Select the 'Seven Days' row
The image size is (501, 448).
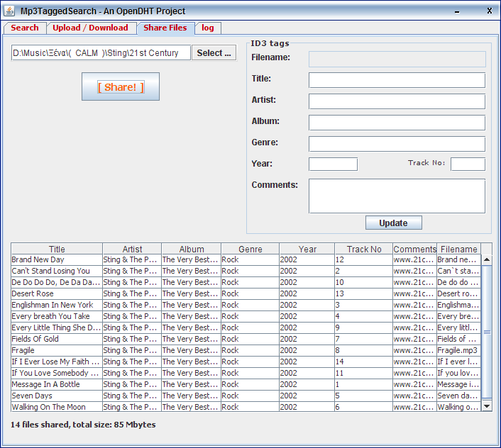pos(246,396)
